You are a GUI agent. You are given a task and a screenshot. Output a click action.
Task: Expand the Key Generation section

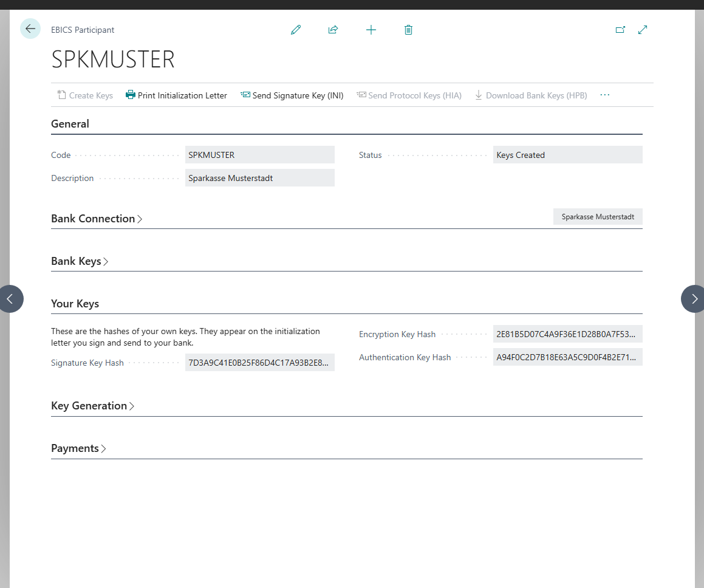coord(92,406)
